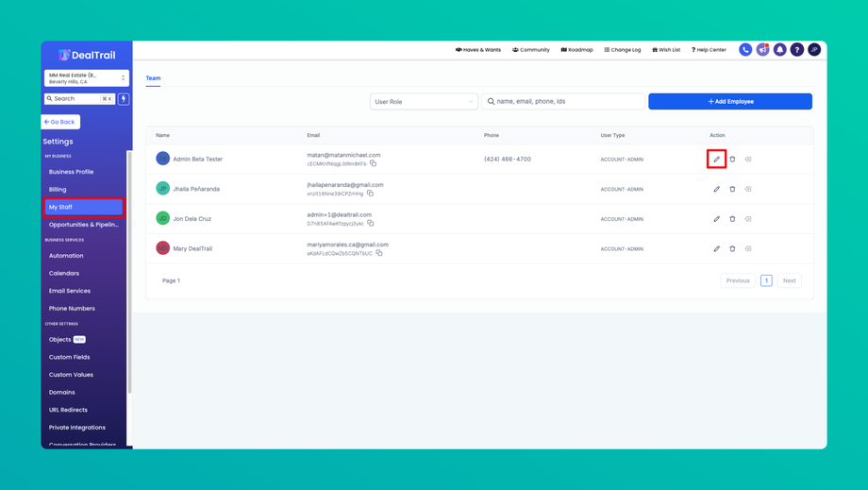Click phone number (424) 466-4700

[507, 160]
